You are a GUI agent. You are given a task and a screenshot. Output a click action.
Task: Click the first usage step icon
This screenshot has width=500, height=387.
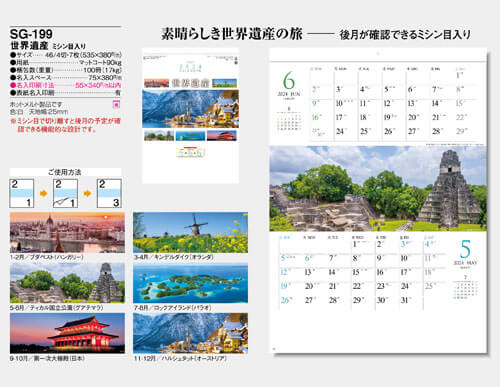point(22,193)
